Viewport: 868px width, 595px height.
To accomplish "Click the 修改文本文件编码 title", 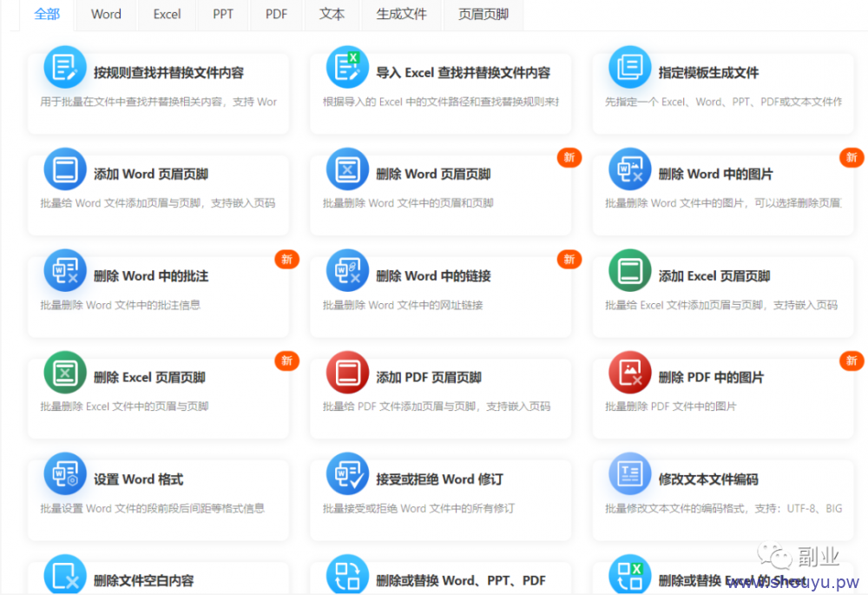I will [x=708, y=479].
